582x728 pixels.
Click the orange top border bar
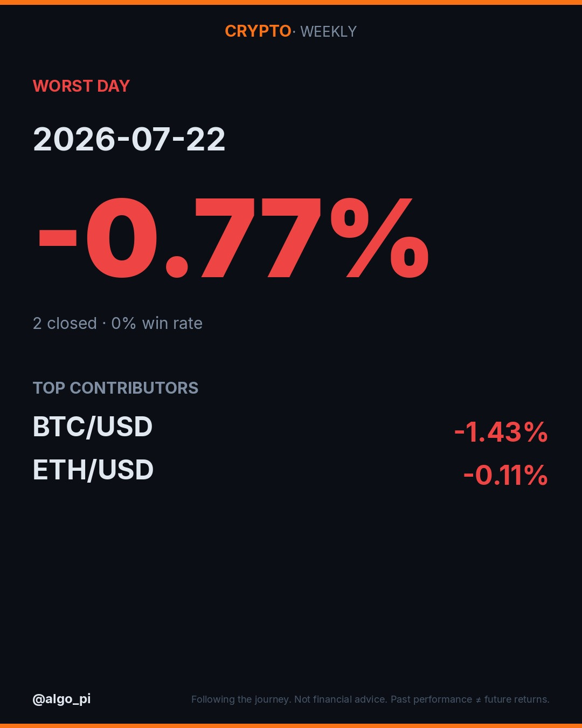[291, 2]
